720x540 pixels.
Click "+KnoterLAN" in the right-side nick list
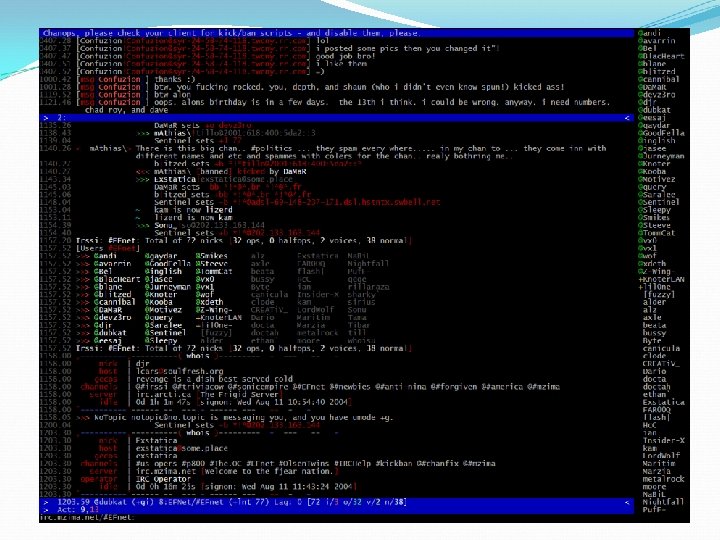click(x=661, y=279)
